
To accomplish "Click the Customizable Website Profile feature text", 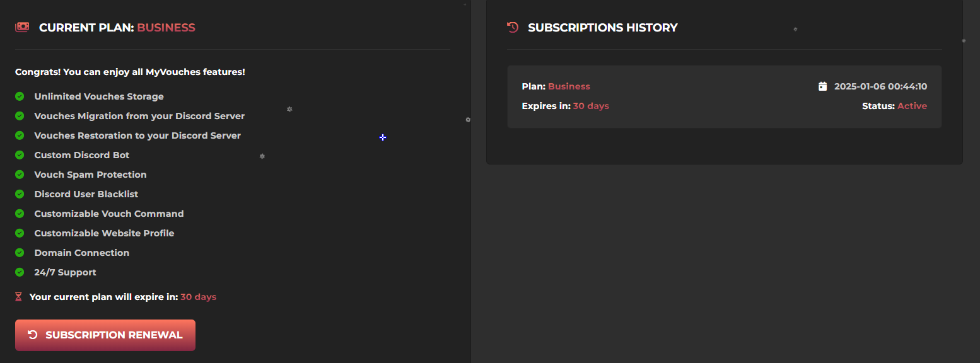I will coord(104,233).
